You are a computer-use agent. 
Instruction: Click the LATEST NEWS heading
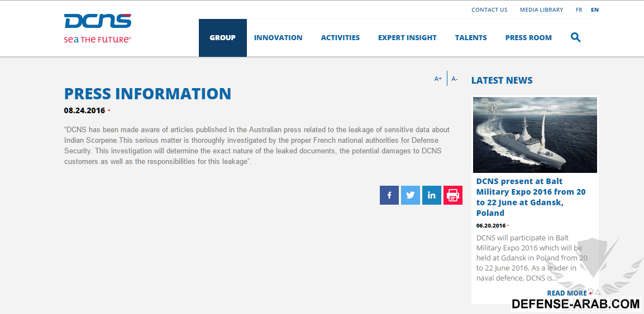pos(502,80)
